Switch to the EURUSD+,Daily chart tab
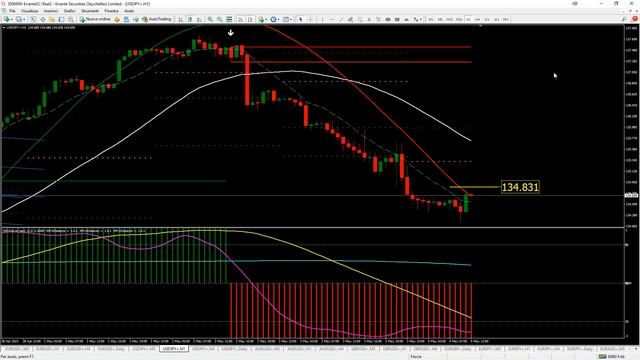The width and height of the screenshot is (640, 360). click(111, 349)
